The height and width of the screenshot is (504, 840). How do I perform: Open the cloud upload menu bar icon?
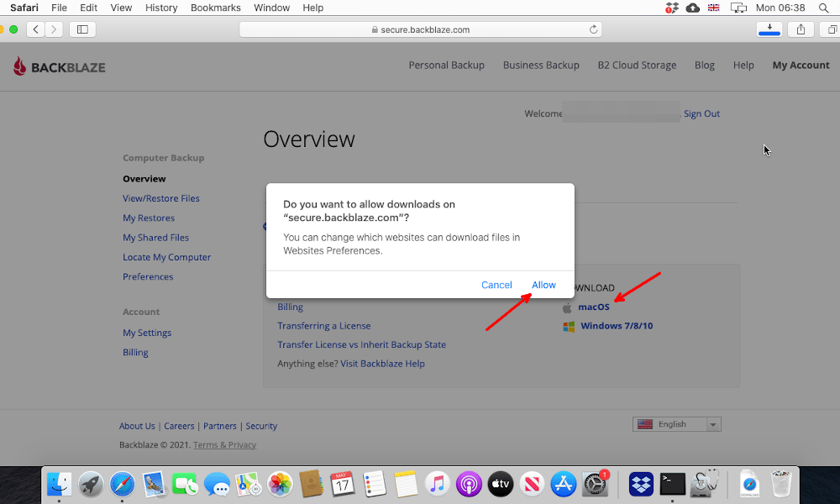point(693,8)
